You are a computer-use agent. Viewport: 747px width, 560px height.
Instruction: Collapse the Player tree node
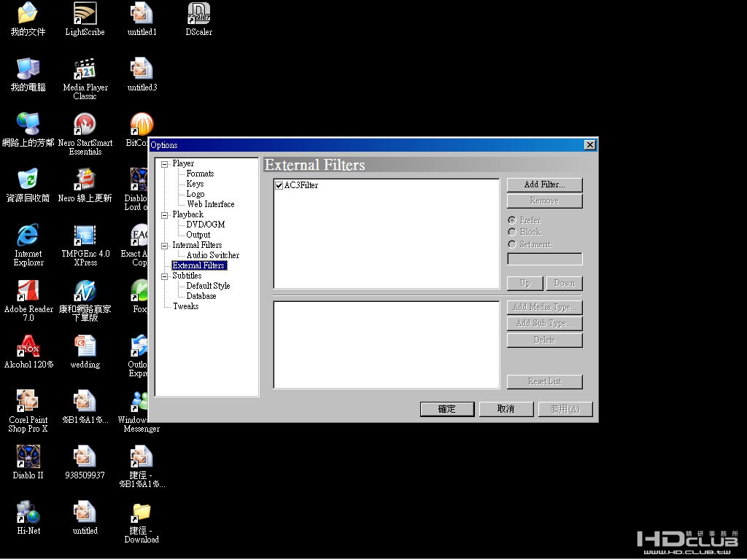coord(165,164)
